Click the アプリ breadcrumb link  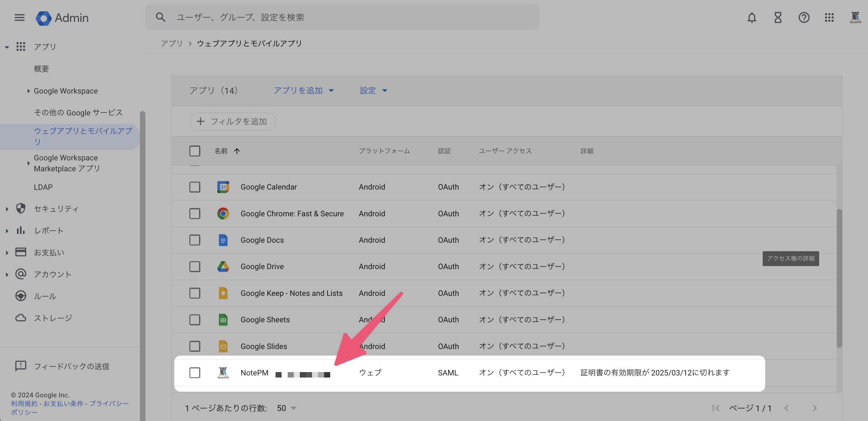[171, 43]
